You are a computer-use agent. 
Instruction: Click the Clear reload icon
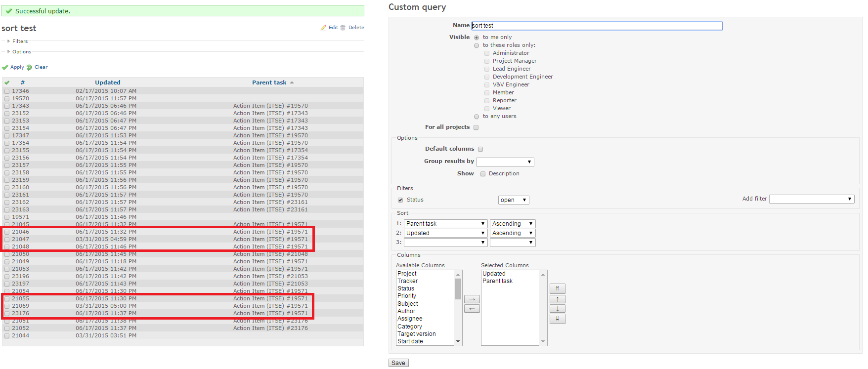click(29, 67)
